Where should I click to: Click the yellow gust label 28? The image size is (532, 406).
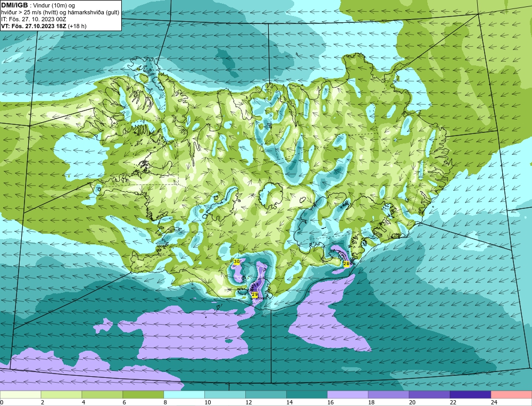346,264
